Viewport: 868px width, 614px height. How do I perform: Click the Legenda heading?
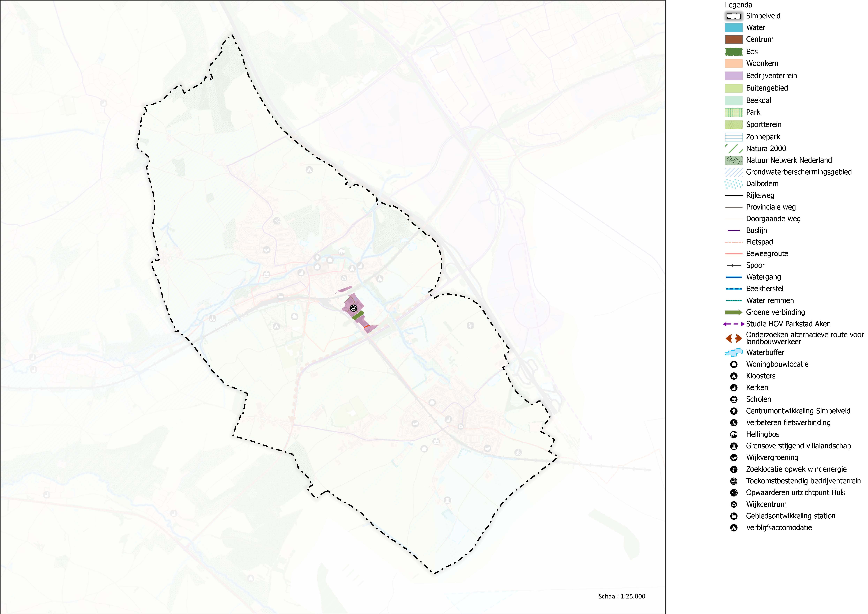738,5
